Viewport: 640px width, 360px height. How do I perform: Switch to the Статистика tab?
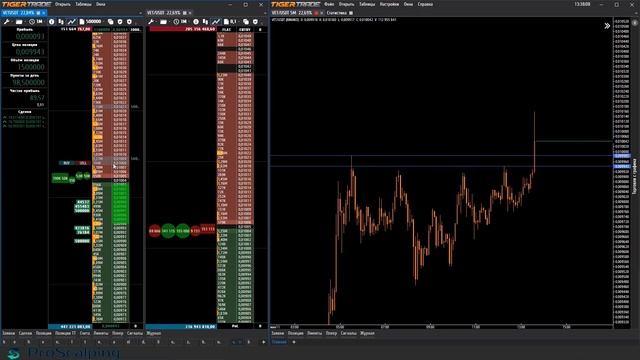click(x=336, y=13)
